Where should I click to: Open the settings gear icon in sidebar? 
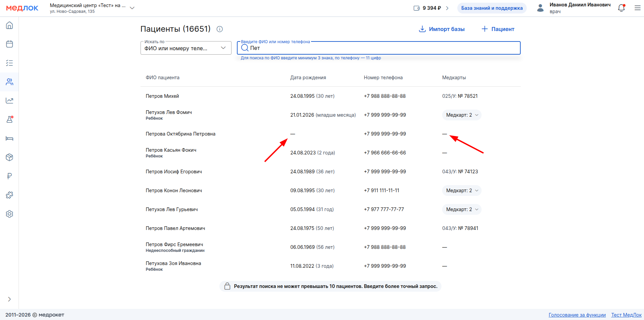(x=9, y=214)
